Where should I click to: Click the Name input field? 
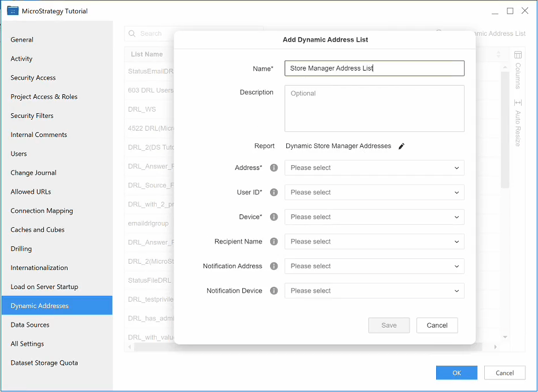(x=374, y=68)
